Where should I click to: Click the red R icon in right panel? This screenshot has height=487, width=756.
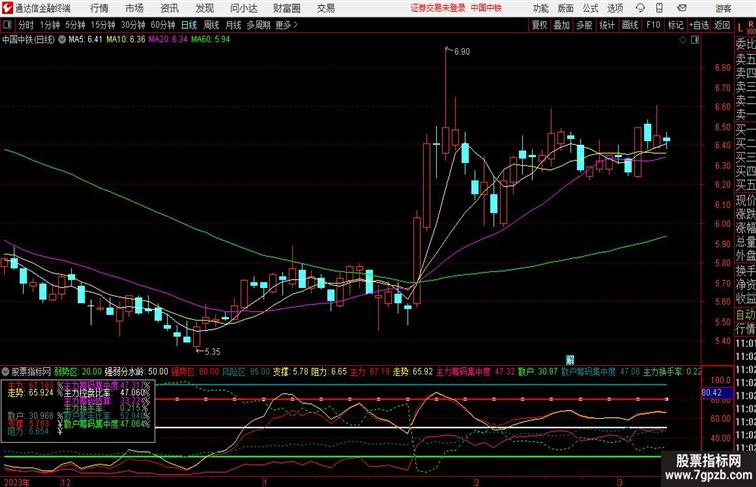pyautogui.click(x=751, y=24)
